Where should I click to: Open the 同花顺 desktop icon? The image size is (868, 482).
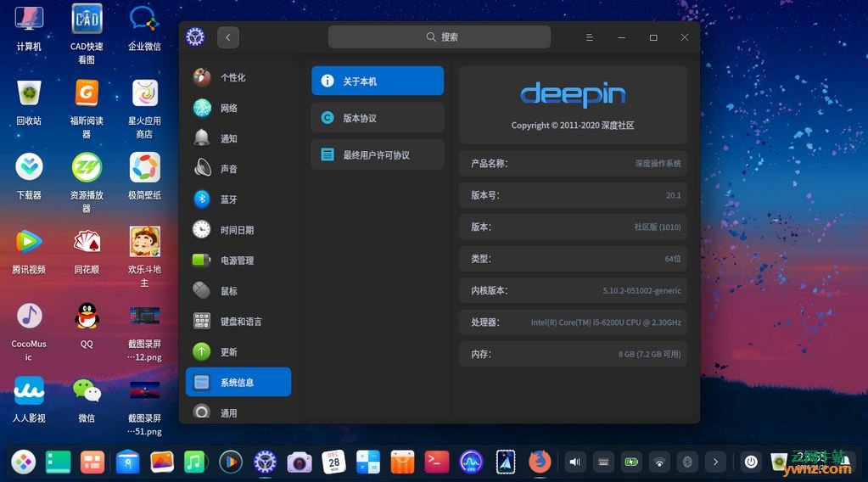(x=87, y=252)
